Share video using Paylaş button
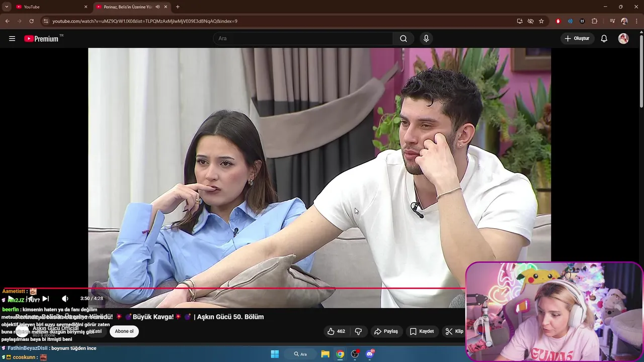The image size is (644, 362). [x=386, y=331]
